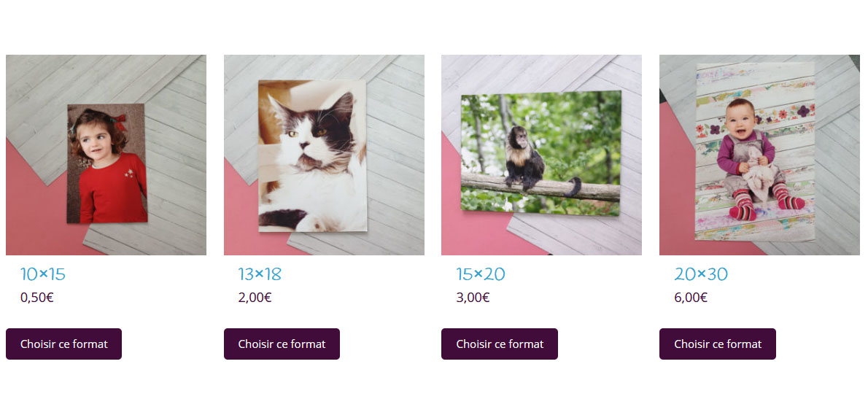Image resolution: width=868 pixels, height=418 pixels.
Task: Select the 10×15 format title
Action: [x=42, y=274]
